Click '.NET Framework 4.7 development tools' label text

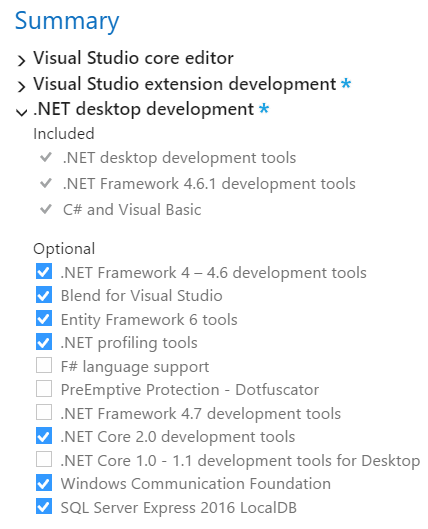(201, 414)
